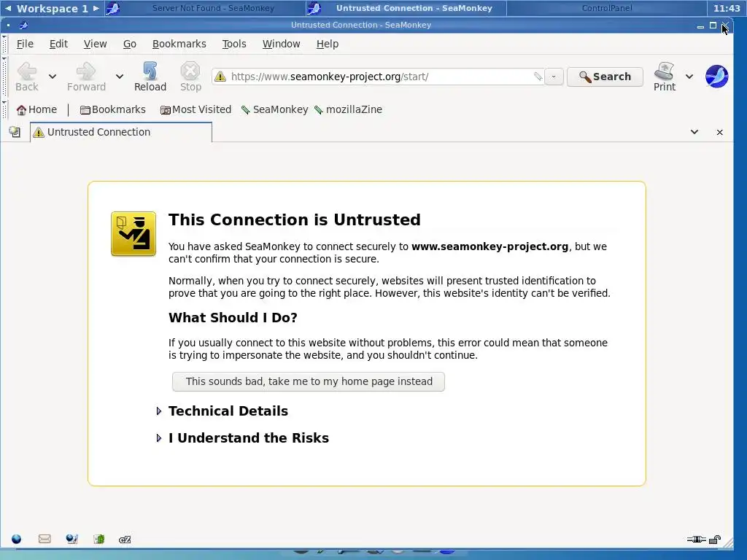Screen dimensions: 747x560
Task: Open the Address Book icon in status bar
Action: 98,539
